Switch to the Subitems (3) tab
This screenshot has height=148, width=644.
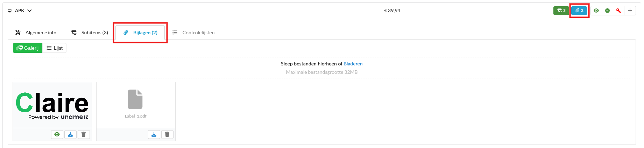tap(90, 33)
